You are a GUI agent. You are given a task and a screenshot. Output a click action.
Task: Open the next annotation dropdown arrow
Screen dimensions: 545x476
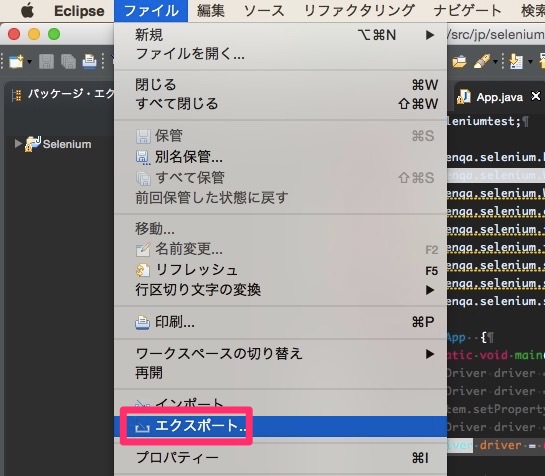pyautogui.click(x=530, y=62)
